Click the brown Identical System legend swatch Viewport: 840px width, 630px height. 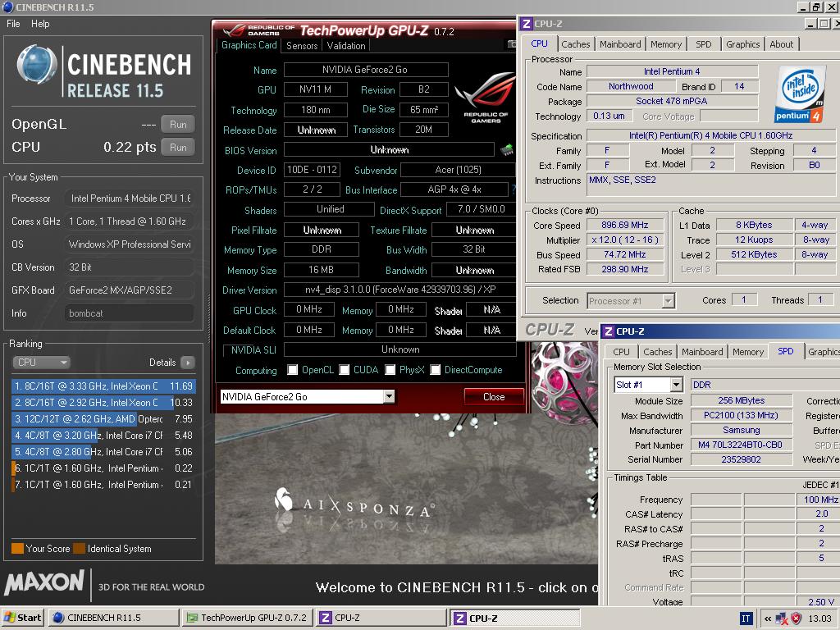click(80, 549)
